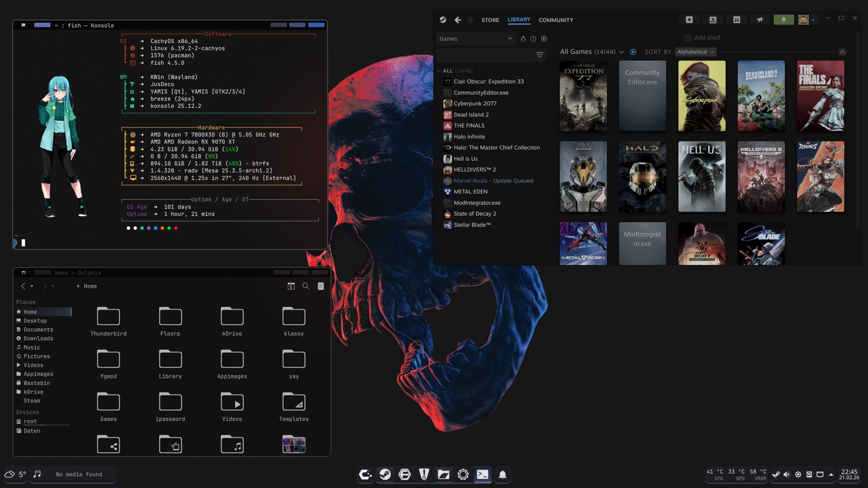Show hidden system tray icons arrow
The image size is (868, 488).
(x=831, y=474)
